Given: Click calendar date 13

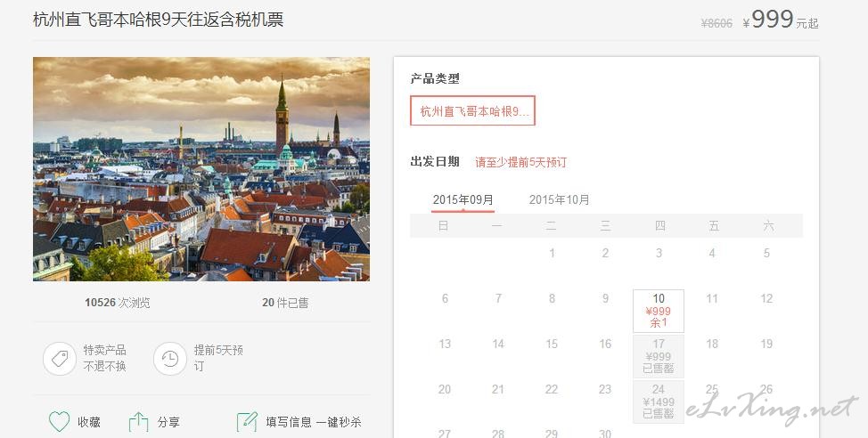Looking at the screenshot, I should coord(445,344).
